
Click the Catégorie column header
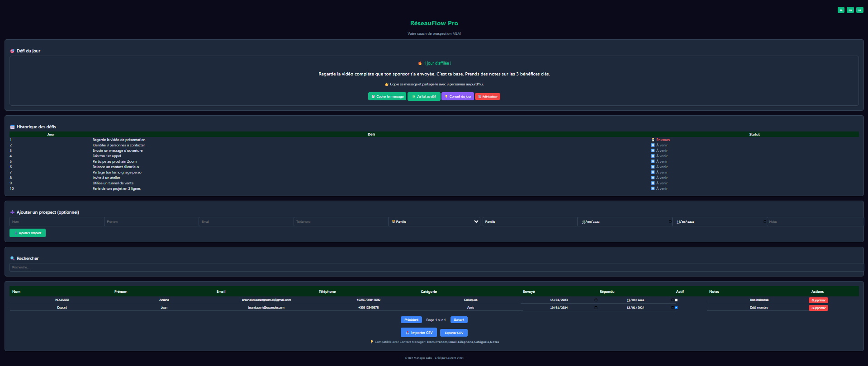point(429,291)
